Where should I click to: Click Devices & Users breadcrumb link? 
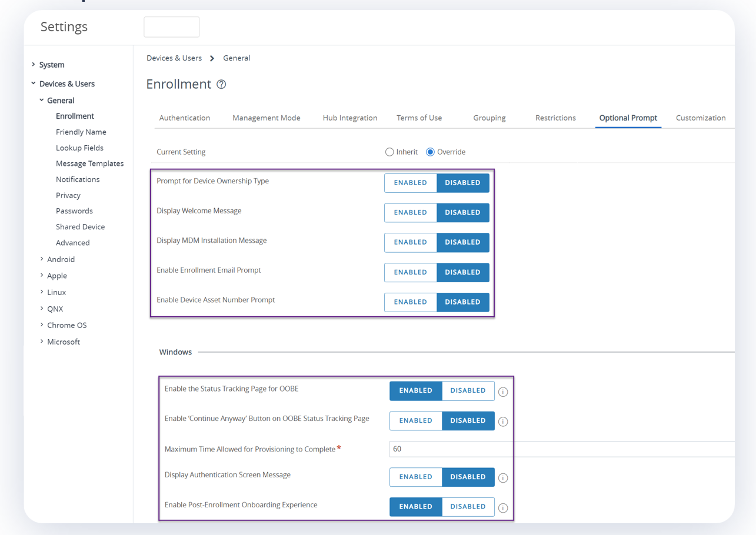pyautogui.click(x=174, y=58)
